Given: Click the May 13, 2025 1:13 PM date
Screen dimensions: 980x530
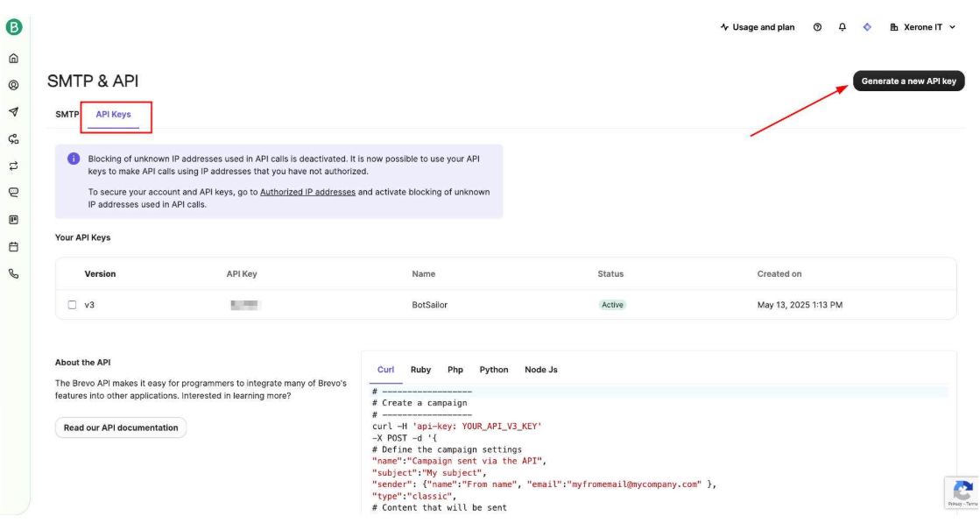Looking at the screenshot, I should [800, 305].
